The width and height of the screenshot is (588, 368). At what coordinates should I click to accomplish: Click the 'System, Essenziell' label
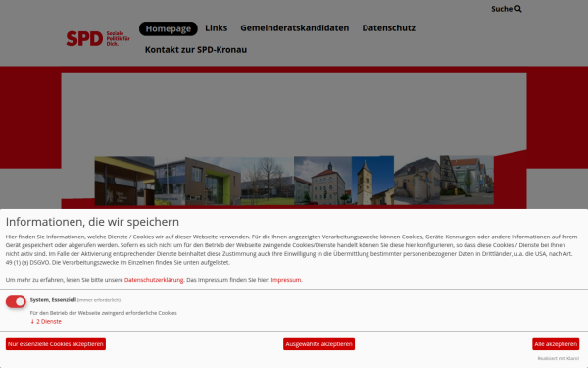tap(53, 299)
